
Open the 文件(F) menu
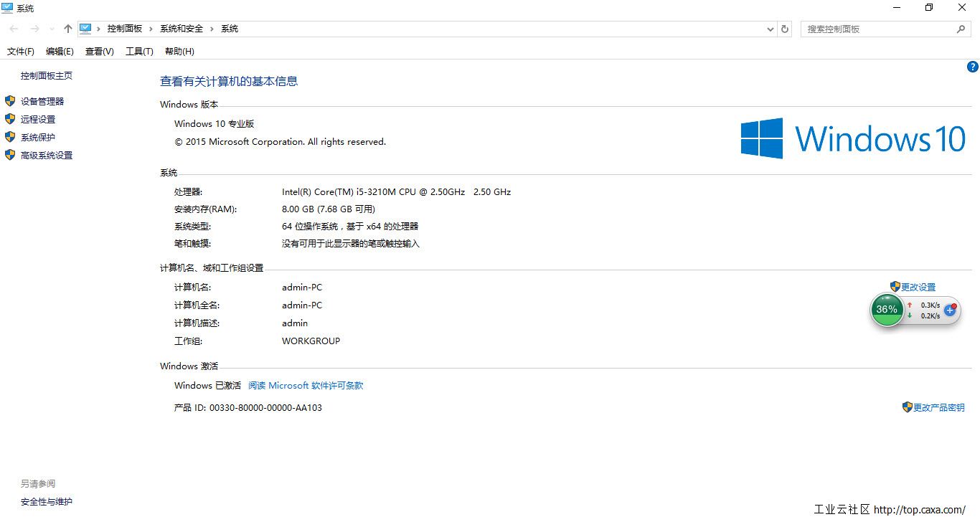[x=21, y=52]
